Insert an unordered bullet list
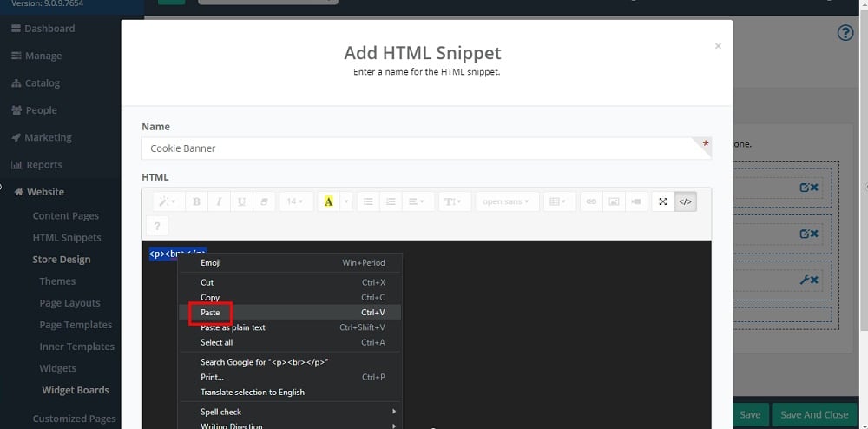The width and height of the screenshot is (868, 429). (x=368, y=202)
